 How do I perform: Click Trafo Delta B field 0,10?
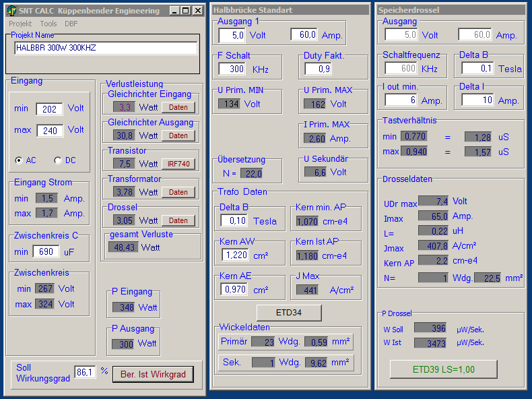coord(234,220)
